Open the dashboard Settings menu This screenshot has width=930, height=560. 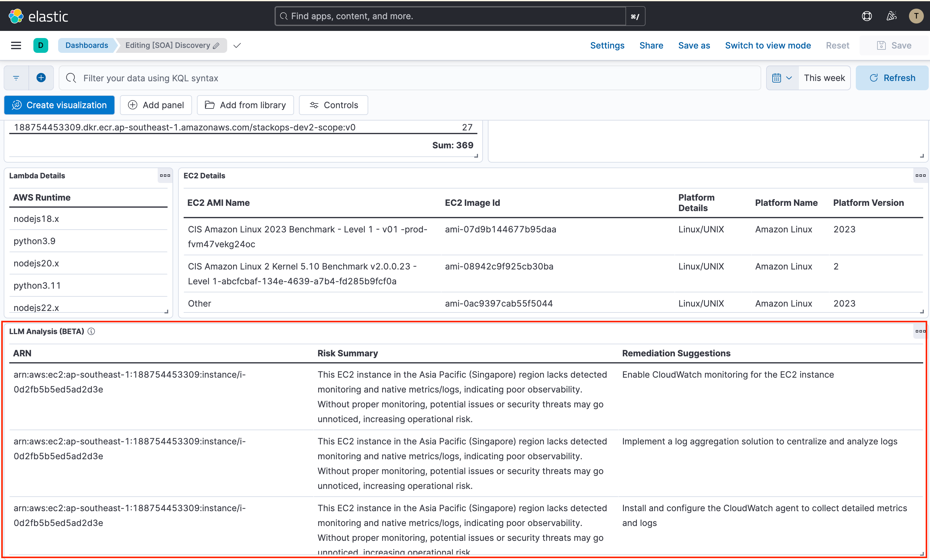coord(607,45)
